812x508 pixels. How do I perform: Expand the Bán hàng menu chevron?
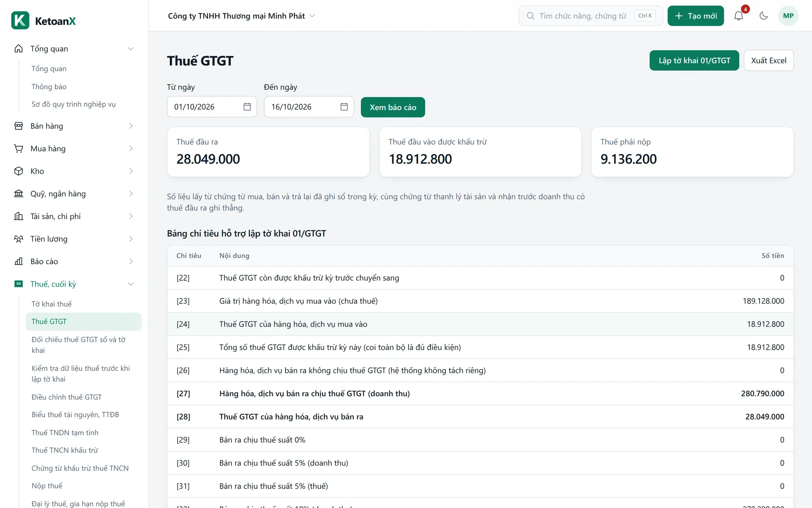[131, 126]
